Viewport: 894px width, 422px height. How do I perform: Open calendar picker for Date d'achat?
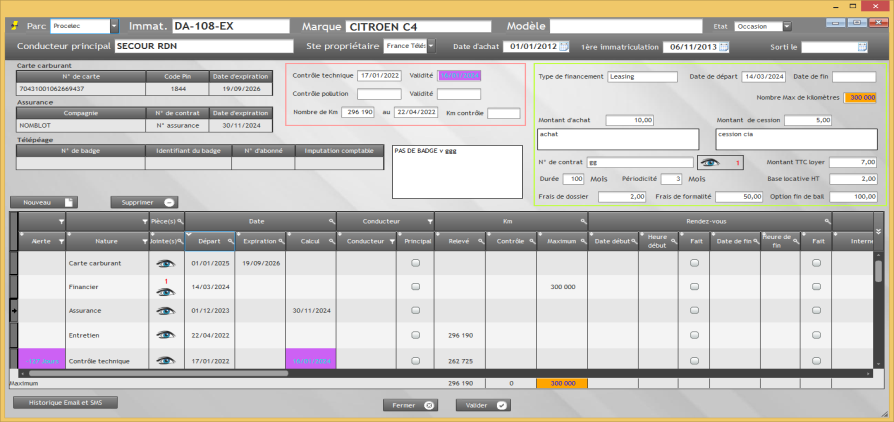click(563, 46)
